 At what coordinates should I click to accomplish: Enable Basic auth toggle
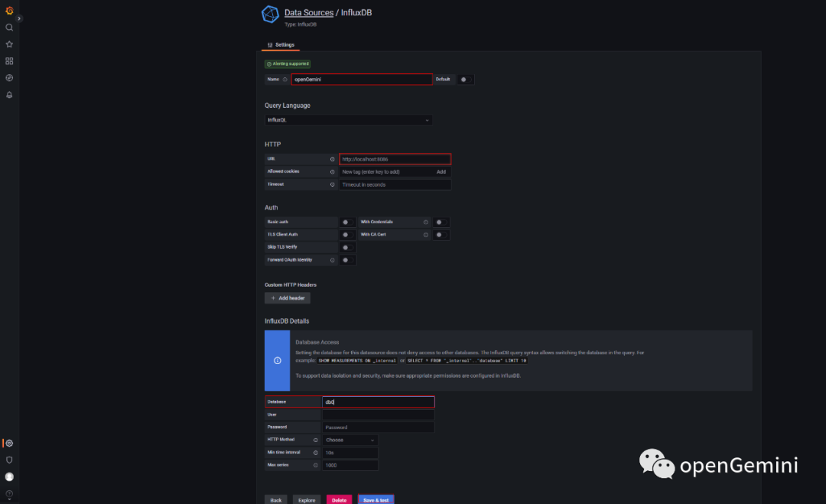[347, 223]
